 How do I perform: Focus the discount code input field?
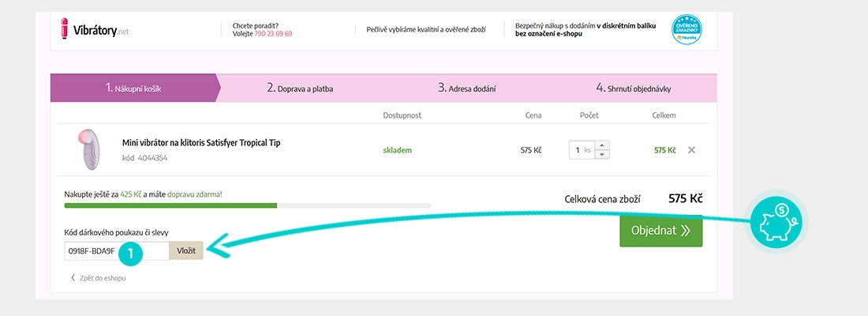coord(117,250)
